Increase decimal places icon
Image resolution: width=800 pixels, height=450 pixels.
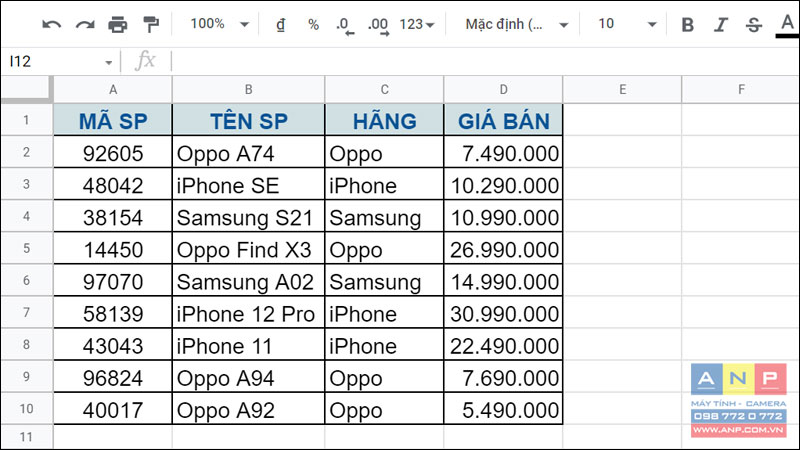(x=379, y=26)
